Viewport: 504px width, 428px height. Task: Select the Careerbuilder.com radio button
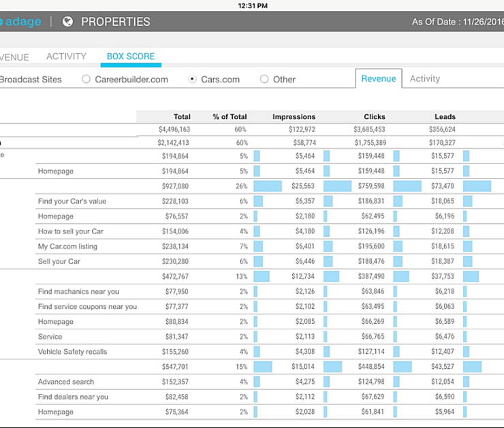(x=86, y=79)
